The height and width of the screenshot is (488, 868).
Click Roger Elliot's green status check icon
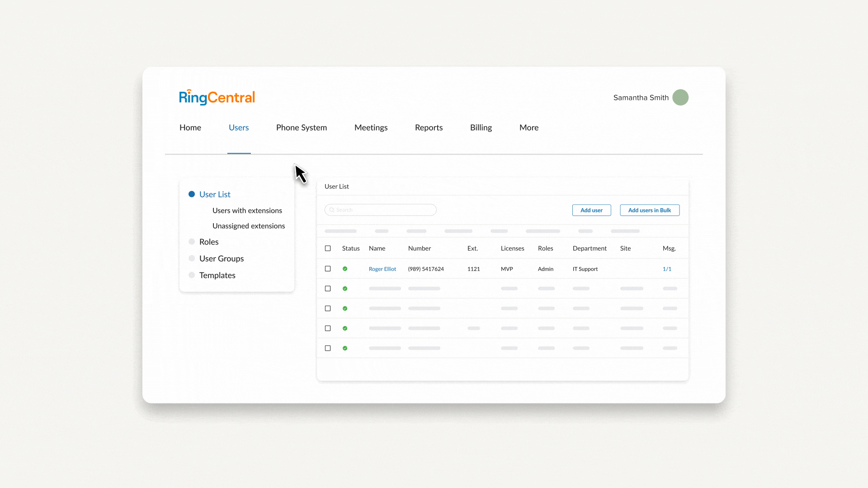(x=345, y=269)
